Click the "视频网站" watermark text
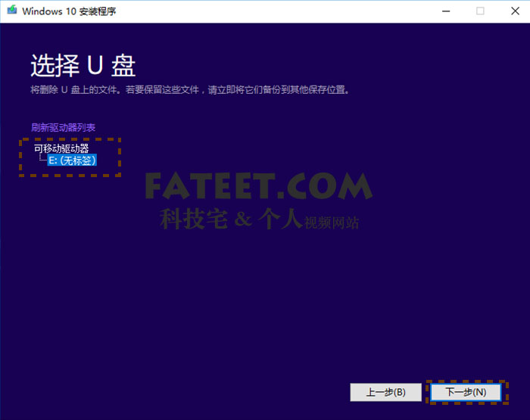 coord(332,223)
